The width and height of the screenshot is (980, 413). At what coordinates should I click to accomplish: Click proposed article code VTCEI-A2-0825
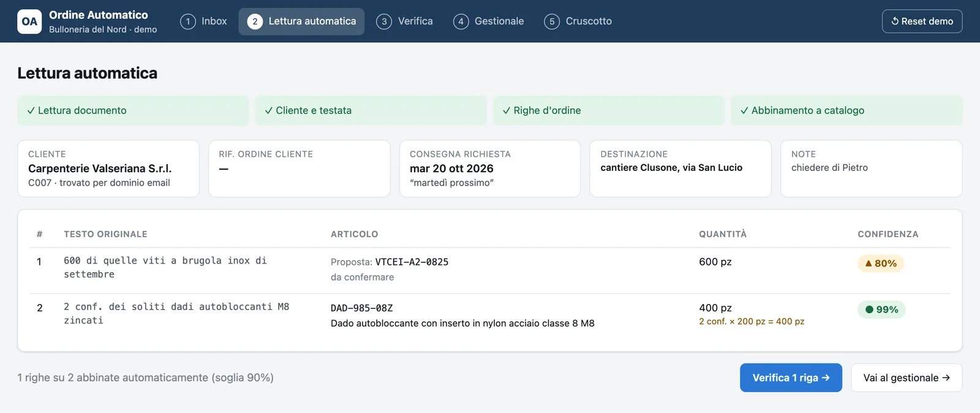coord(412,262)
